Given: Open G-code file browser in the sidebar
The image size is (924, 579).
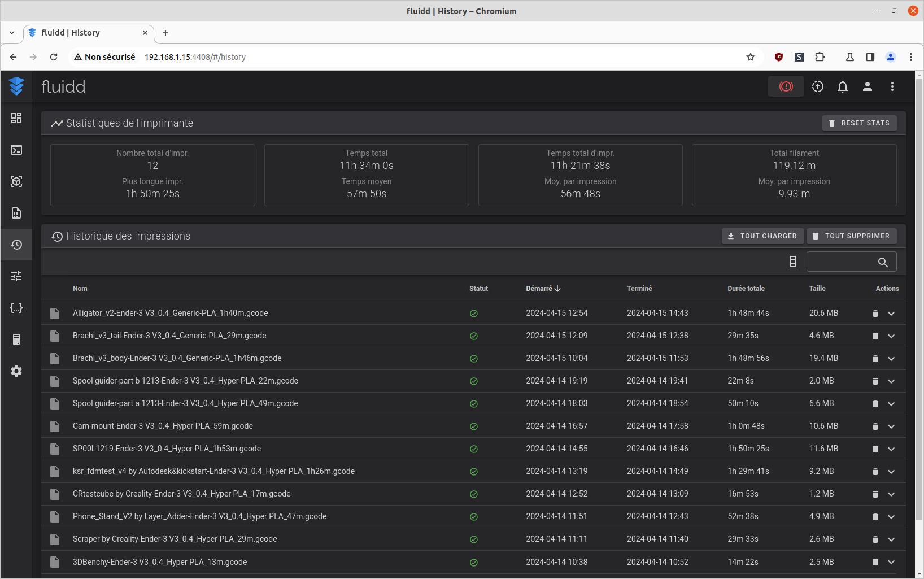Looking at the screenshot, I should pyautogui.click(x=16, y=213).
